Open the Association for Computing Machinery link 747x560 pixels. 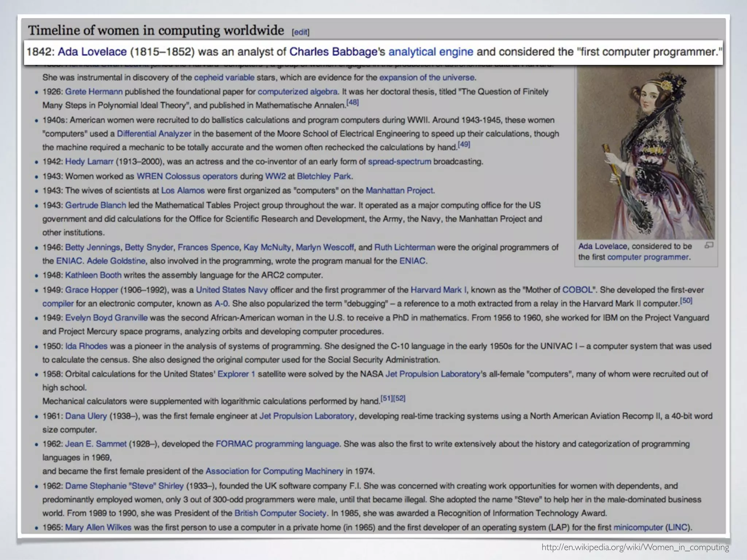274,471
